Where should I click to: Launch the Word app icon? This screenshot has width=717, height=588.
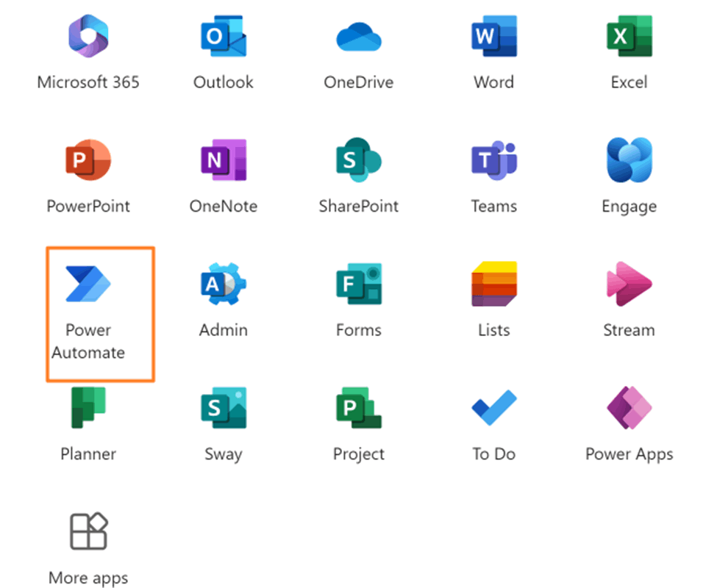494,36
